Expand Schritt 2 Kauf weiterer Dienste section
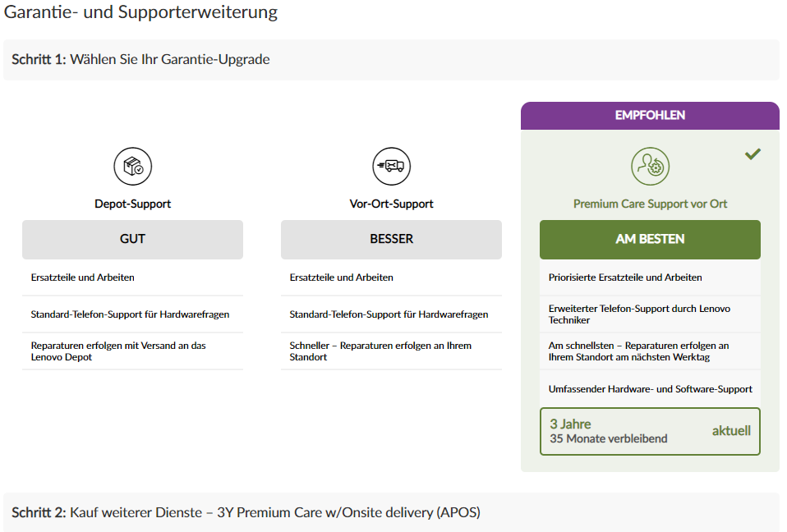787x532 pixels. (391, 512)
